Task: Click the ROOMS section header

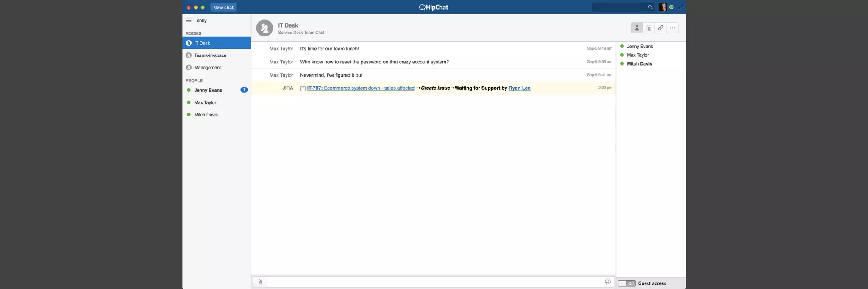Action: pos(193,33)
